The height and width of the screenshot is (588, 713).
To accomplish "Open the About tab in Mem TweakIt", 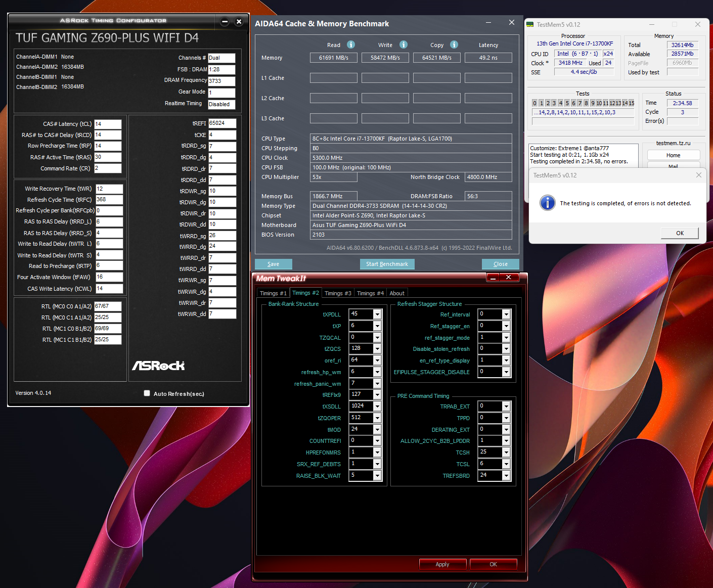I will pos(397,293).
